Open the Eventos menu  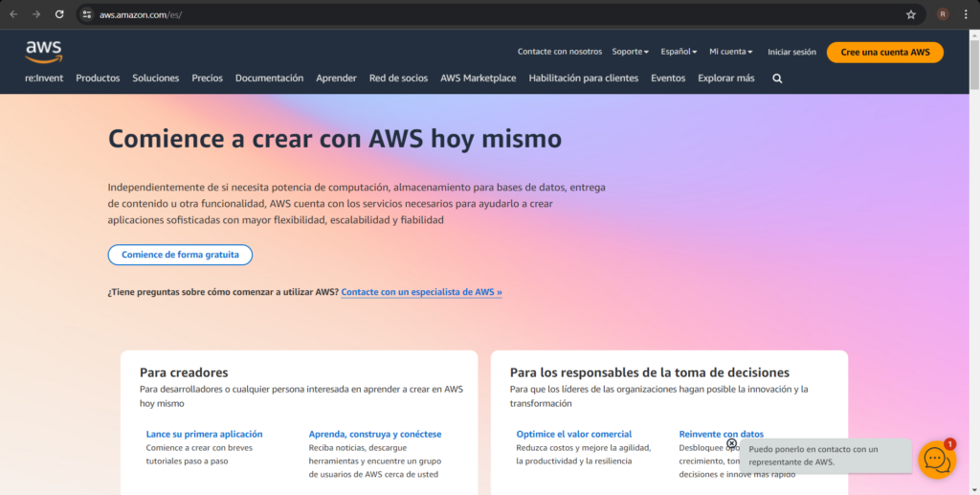pyautogui.click(x=668, y=79)
